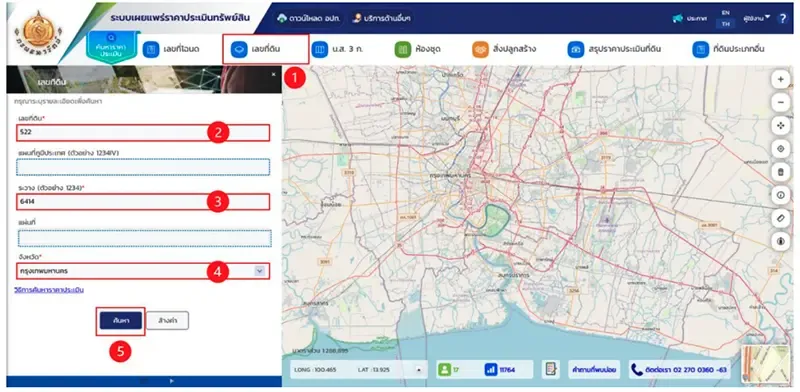800x392 pixels.
Task: Open the announcements megaphone icon
Action: pyautogui.click(x=678, y=18)
